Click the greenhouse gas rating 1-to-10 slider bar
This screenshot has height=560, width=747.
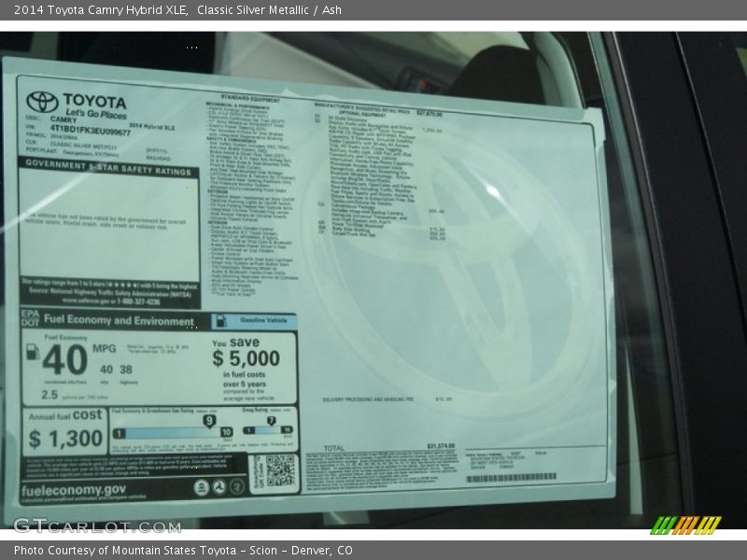[171, 432]
